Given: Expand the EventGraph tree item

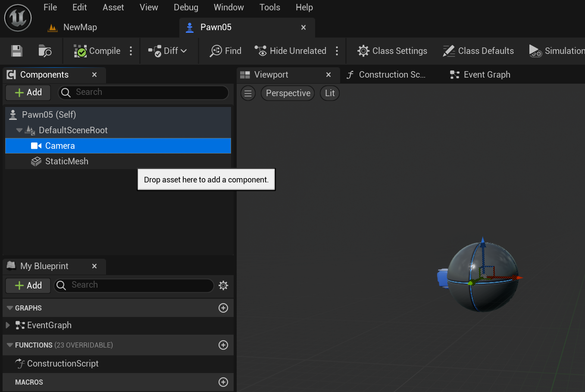Looking at the screenshot, I should 8,325.
